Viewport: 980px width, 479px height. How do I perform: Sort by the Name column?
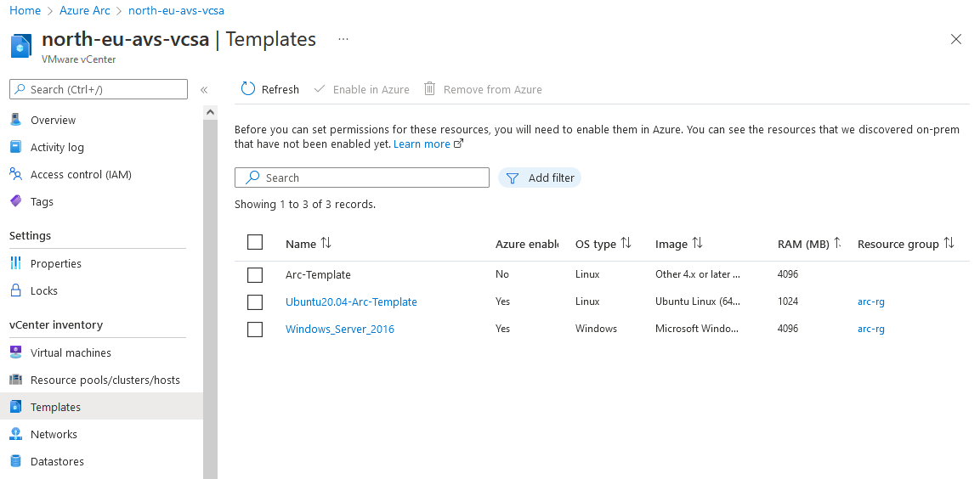tap(309, 244)
